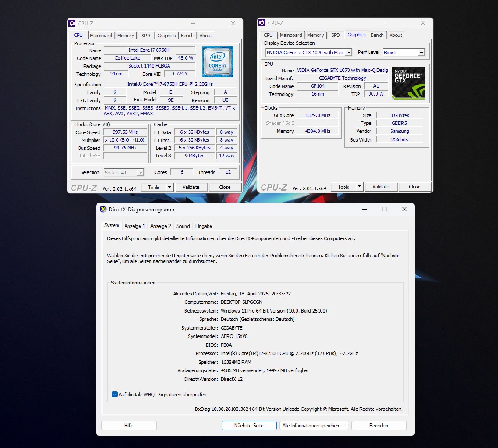Switch to the Mainboard tab in left CPU-Z
Screen dimensions: 498x448
point(101,36)
